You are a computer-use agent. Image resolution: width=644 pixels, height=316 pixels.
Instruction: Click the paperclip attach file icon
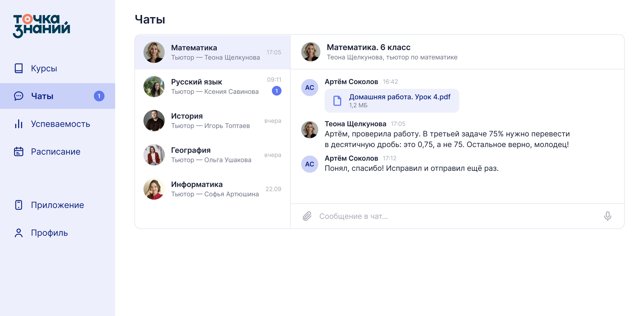pyautogui.click(x=307, y=216)
